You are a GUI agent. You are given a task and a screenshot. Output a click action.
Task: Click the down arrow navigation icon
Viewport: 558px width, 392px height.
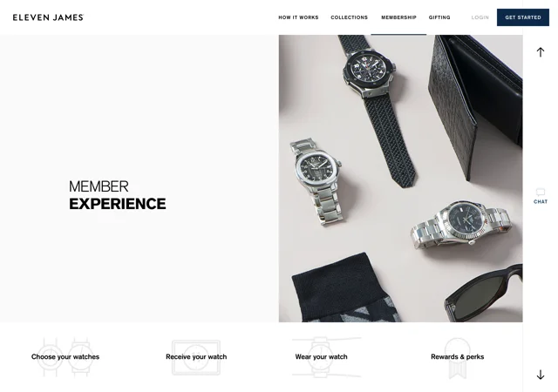point(541,375)
